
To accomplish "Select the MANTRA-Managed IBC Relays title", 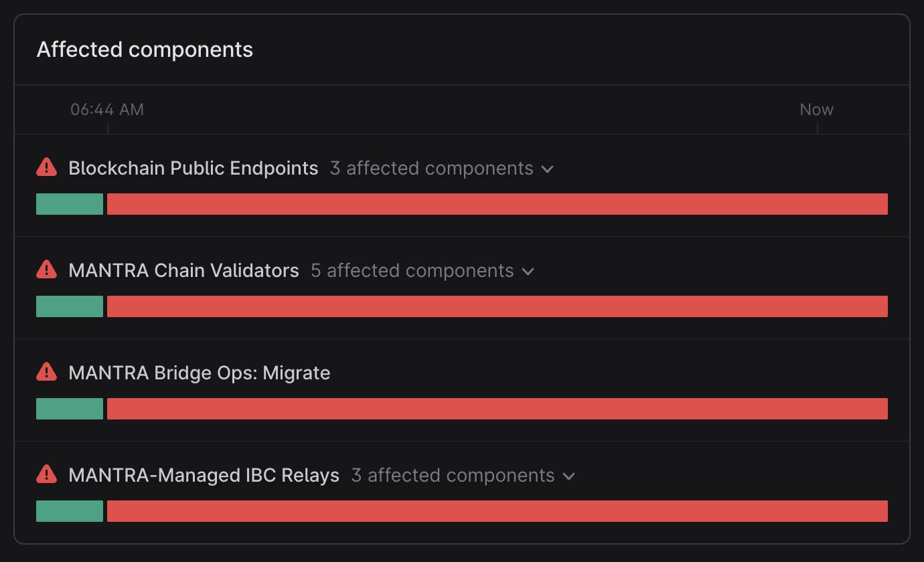I will (x=204, y=475).
